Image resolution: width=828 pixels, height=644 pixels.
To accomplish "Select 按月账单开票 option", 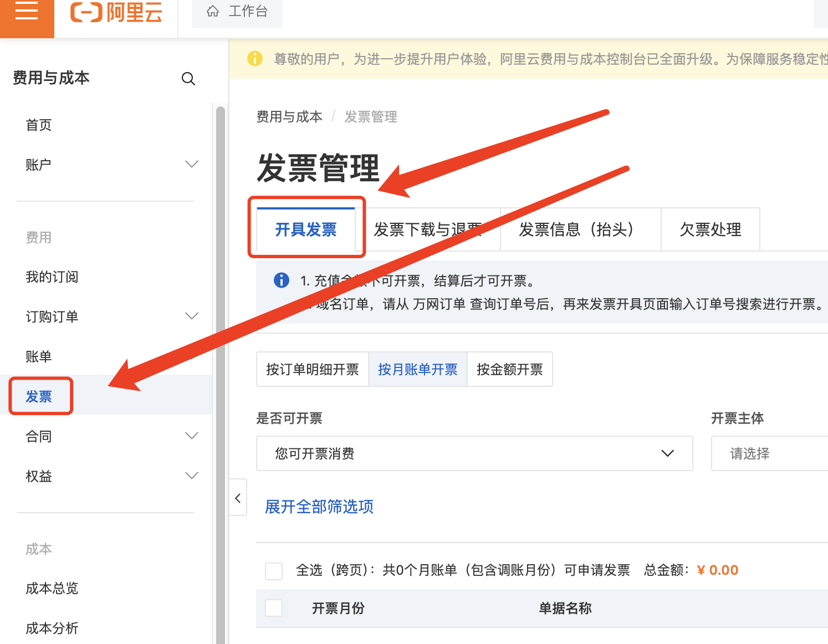I will [x=418, y=369].
